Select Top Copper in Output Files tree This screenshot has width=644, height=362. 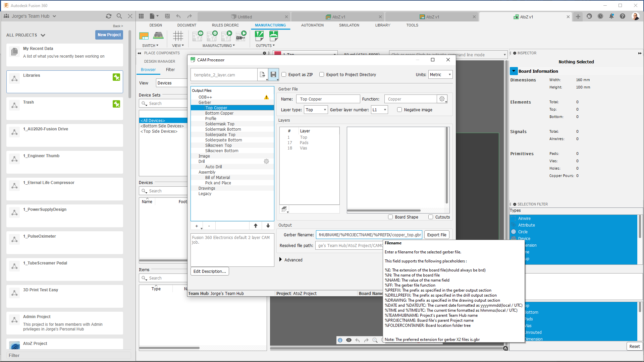point(216,108)
